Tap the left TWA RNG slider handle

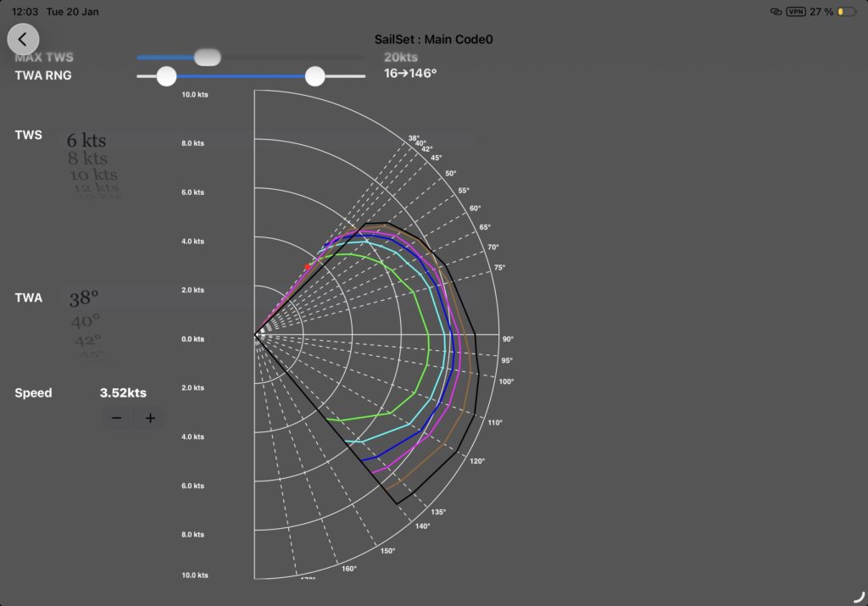(166, 76)
